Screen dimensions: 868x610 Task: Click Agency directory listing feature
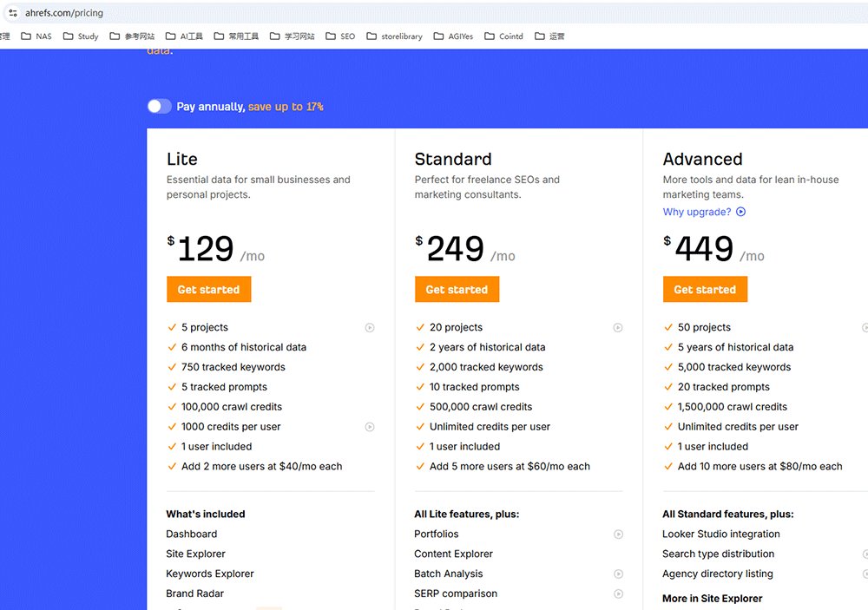click(x=718, y=574)
